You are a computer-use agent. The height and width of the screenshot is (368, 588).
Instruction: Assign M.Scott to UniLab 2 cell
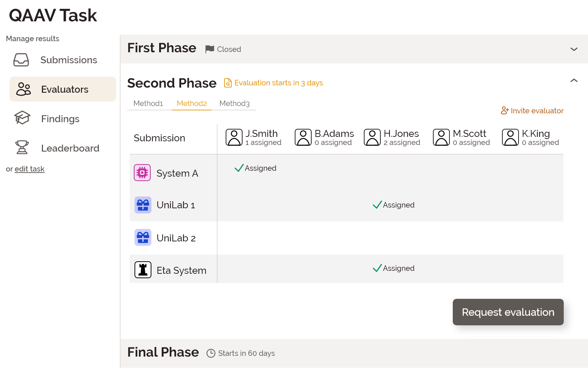[x=462, y=238]
